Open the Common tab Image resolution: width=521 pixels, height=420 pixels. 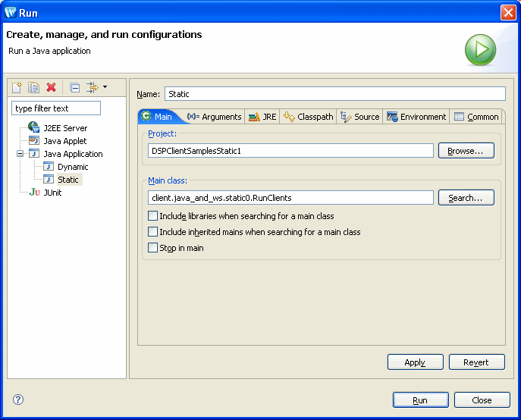pos(476,117)
